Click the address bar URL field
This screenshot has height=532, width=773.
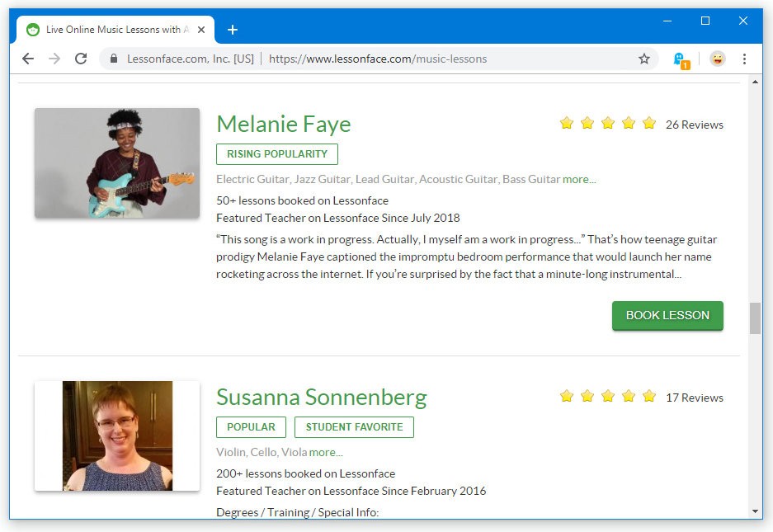[x=377, y=59]
